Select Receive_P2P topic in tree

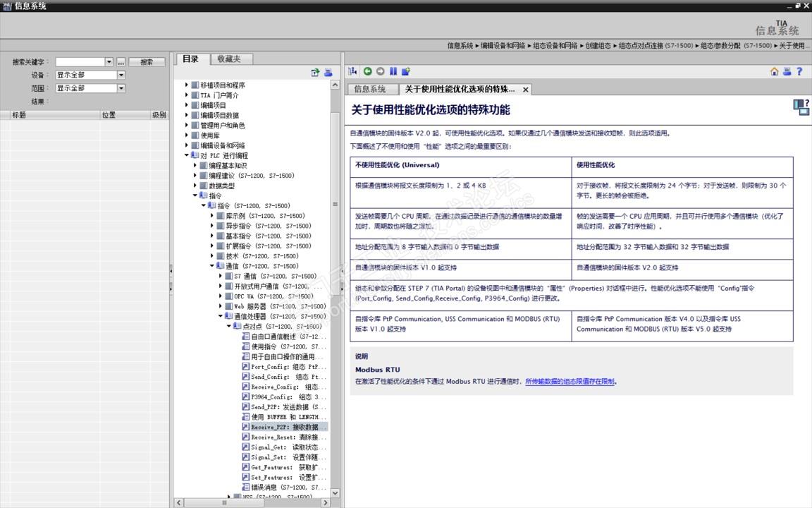(285, 427)
